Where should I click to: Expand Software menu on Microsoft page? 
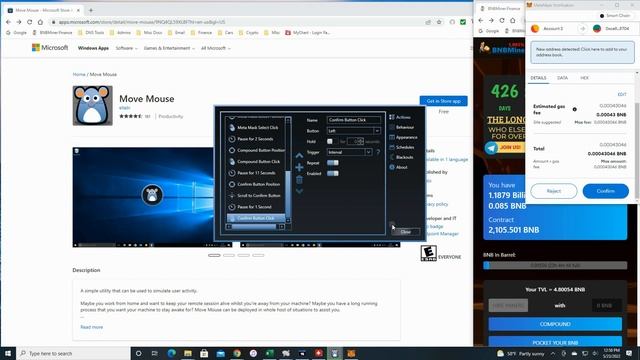click(126, 48)
